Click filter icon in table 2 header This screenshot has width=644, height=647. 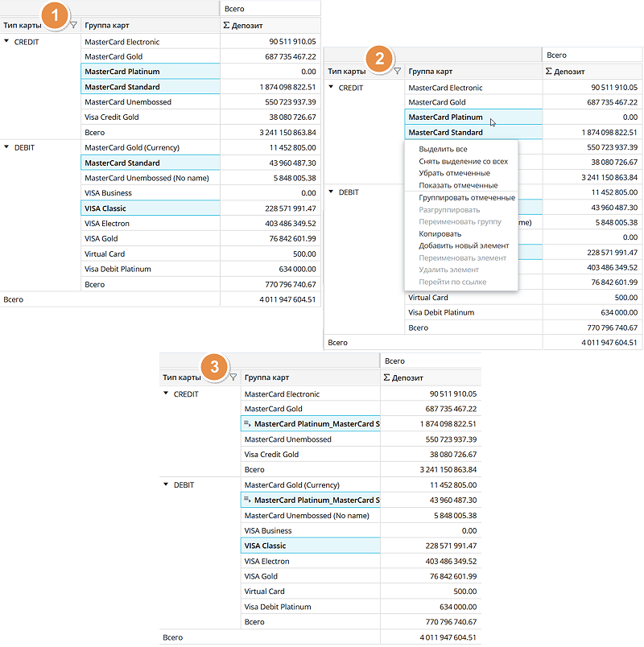[x=397, y=72]
